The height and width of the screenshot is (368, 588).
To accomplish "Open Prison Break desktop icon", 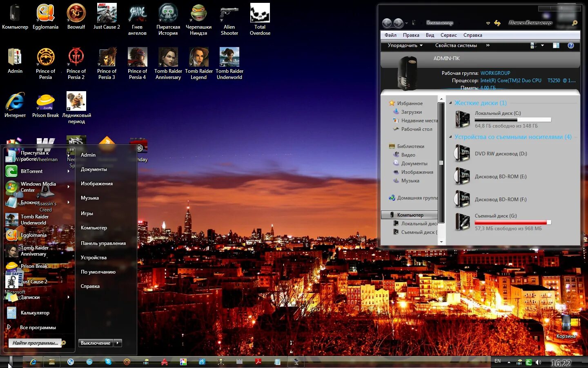I will [45, 101].
